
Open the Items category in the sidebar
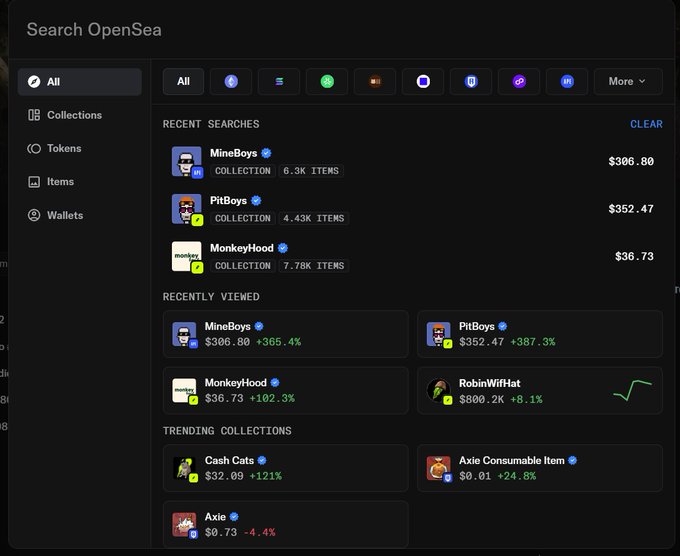point(80,182)
